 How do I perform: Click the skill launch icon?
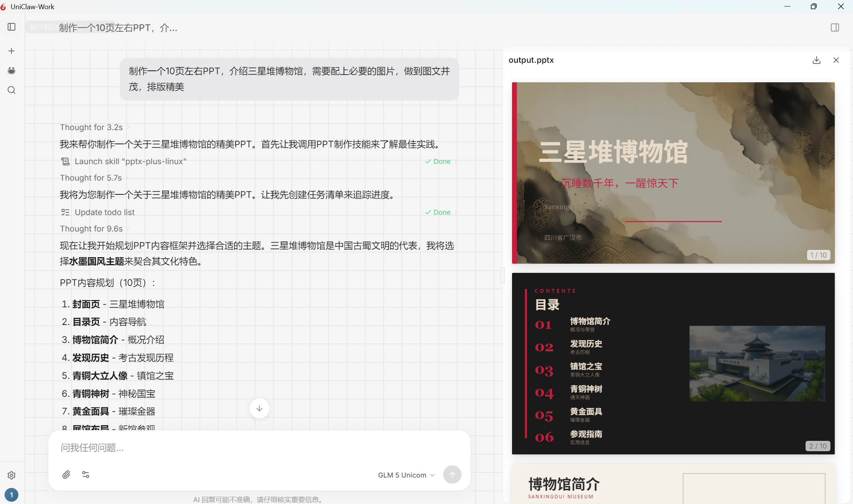[x=65, y=161]
